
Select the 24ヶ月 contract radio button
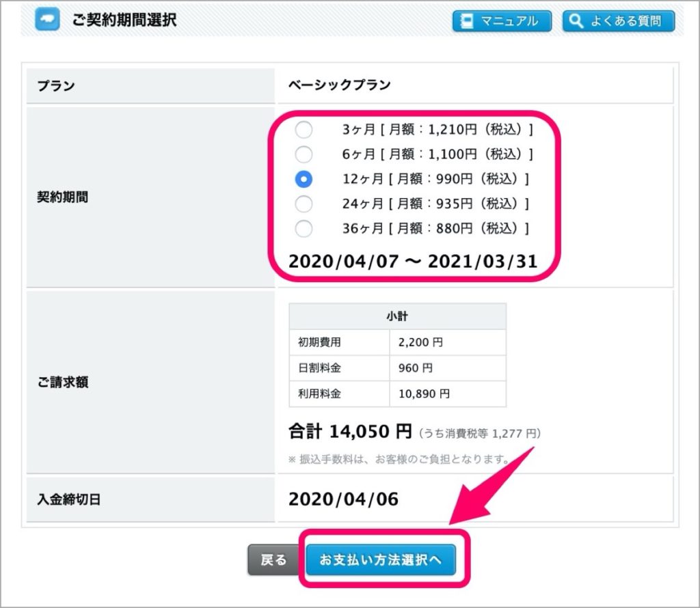coord(304,204)
